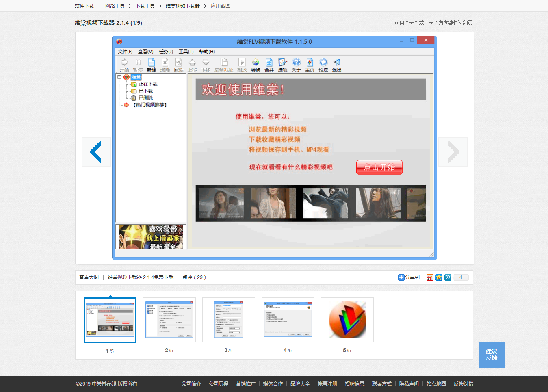Click the 维棠视频下载器 2.1.4免费下载 link
548x392 pixels.
coord(141,277)
